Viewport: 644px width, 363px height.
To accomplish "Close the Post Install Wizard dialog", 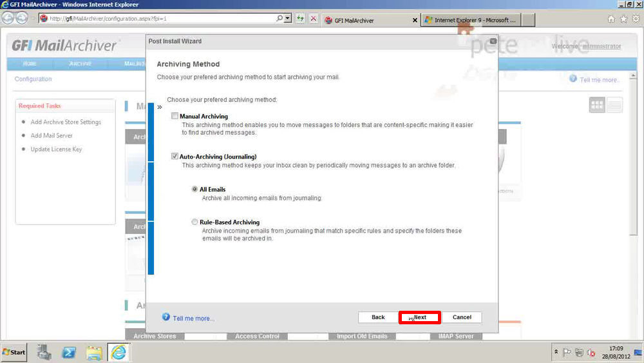I will 493,41.
